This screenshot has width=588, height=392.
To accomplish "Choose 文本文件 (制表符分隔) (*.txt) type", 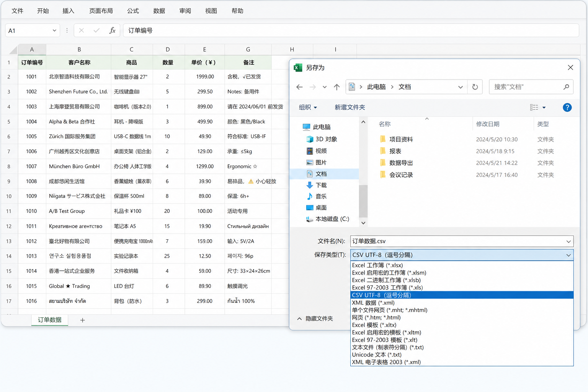I will click(x=462, y=348).
